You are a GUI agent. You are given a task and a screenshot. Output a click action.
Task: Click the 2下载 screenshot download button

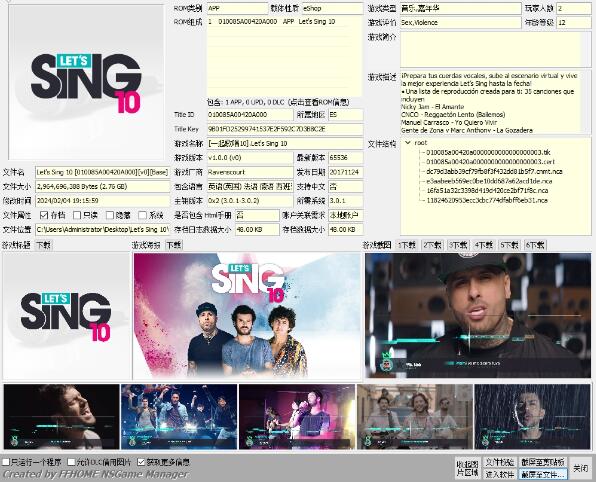[433, 245]
